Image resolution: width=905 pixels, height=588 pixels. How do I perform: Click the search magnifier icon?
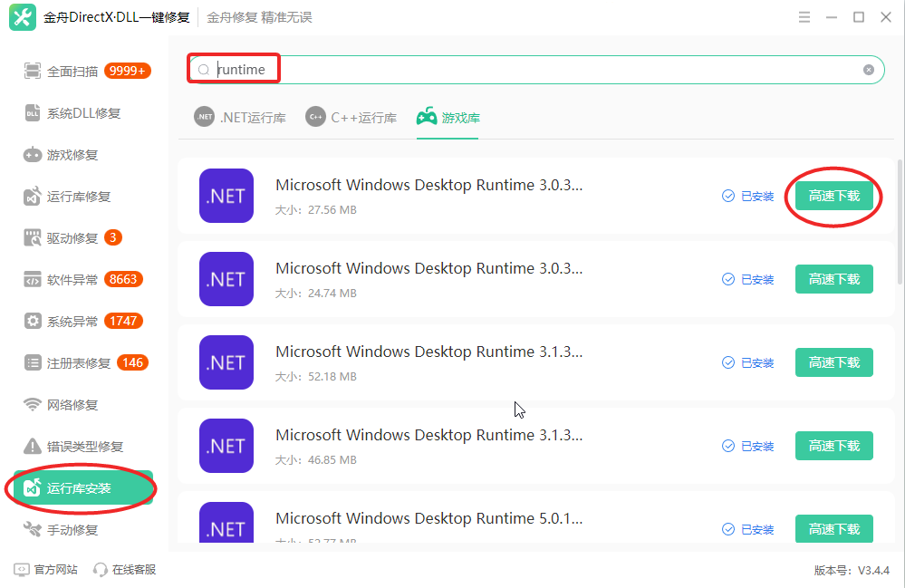pyautogui.click(x=204, y=70)
